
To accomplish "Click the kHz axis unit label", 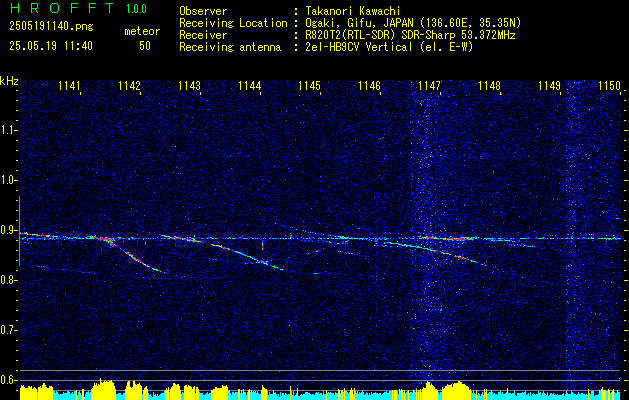I will point(9,81).
